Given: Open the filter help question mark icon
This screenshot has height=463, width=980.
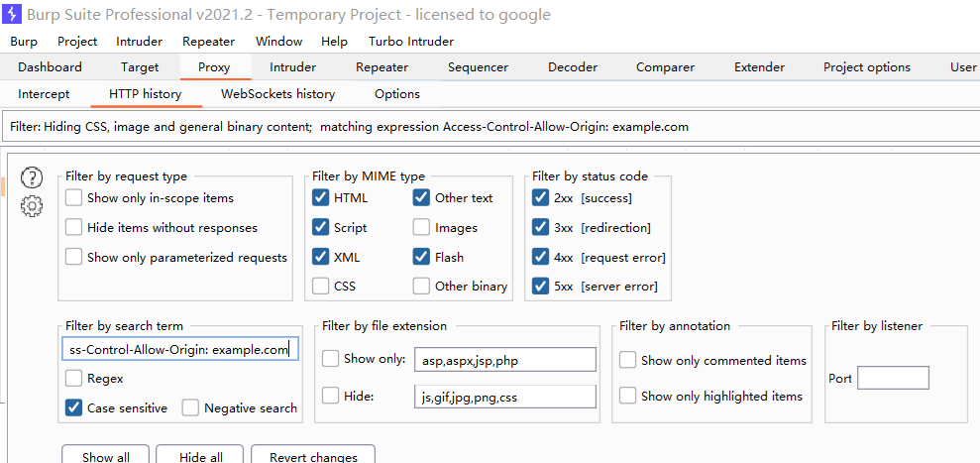Looking at the screenshot, I should [x=32, y=178].
